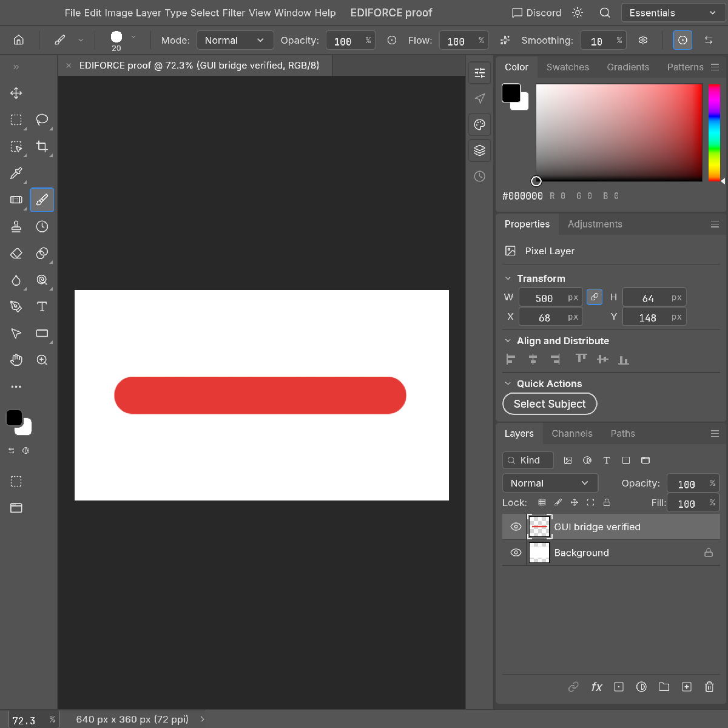Switch to the Paths tab
728x728 pixels.
622,433
